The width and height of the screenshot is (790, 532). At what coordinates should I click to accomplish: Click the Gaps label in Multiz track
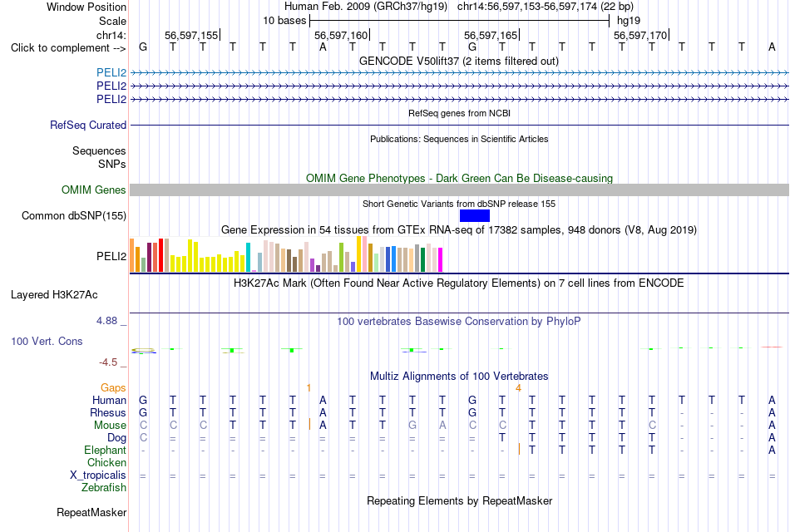[x=113, y=388]
